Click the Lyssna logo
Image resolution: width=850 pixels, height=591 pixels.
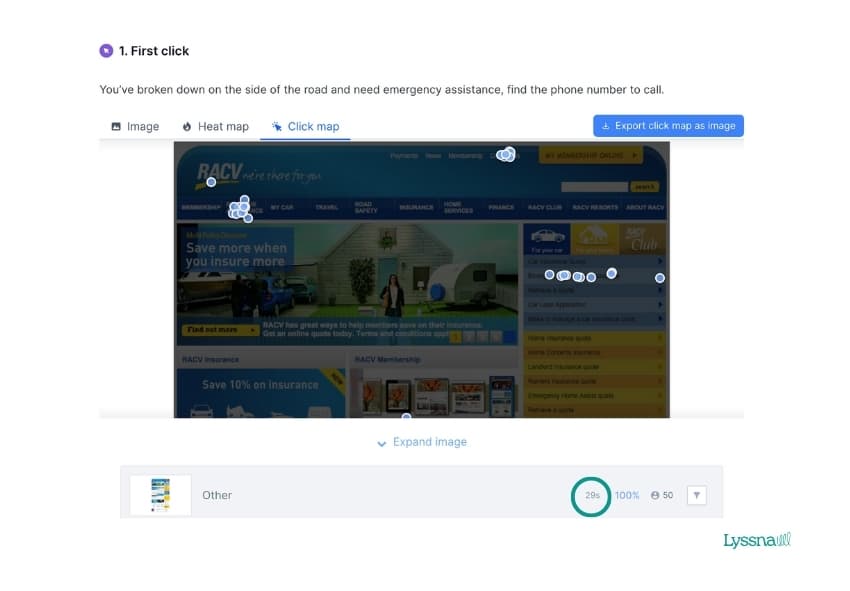755,541
